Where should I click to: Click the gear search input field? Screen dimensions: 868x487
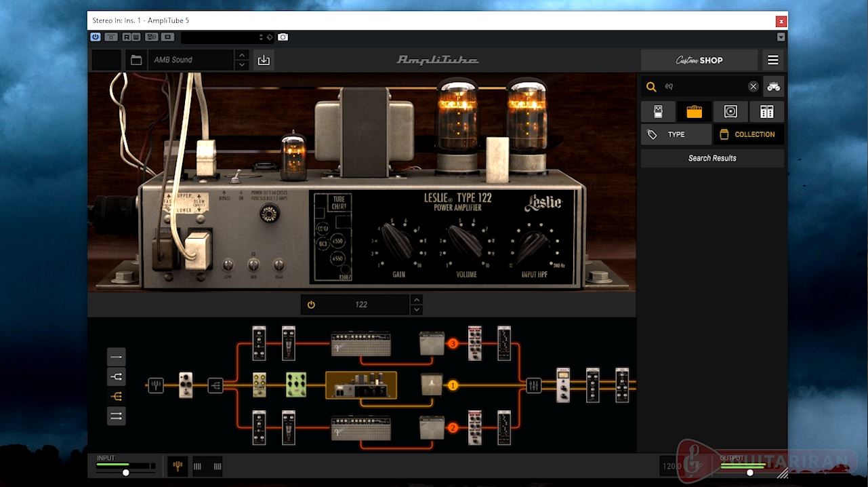click(x=702, y=87)
